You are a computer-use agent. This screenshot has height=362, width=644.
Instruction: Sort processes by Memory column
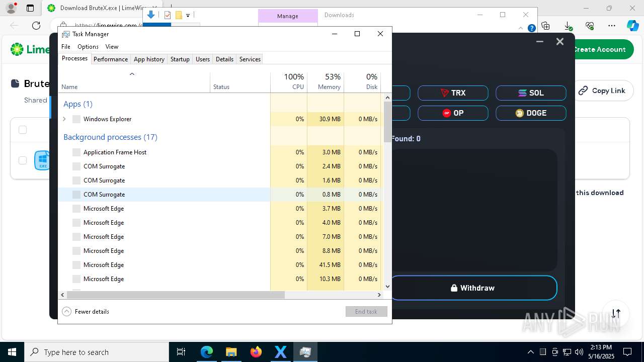[326, 82]
